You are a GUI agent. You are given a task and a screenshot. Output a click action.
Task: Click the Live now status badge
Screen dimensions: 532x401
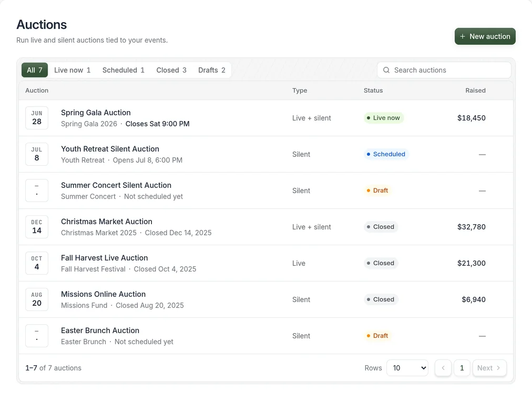(384, 118)
